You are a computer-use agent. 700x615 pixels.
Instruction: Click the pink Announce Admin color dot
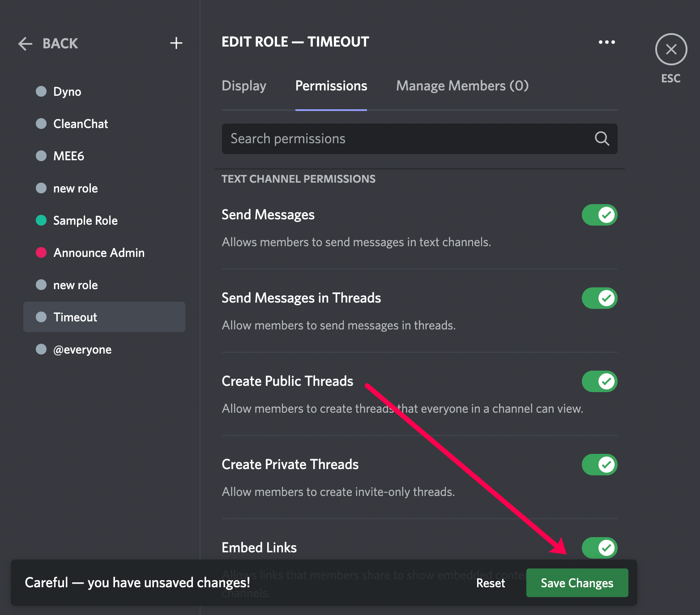coord(41,252)
